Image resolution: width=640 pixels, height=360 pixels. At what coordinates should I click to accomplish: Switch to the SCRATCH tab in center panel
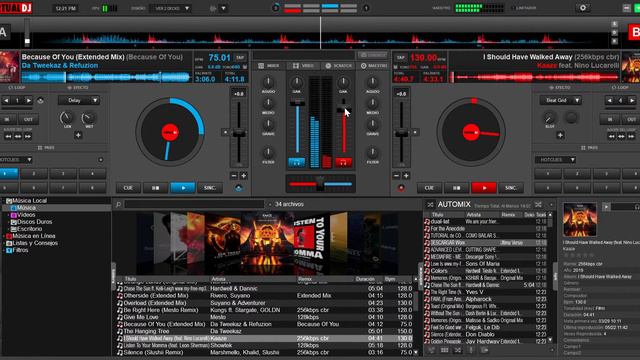(339, 66)
